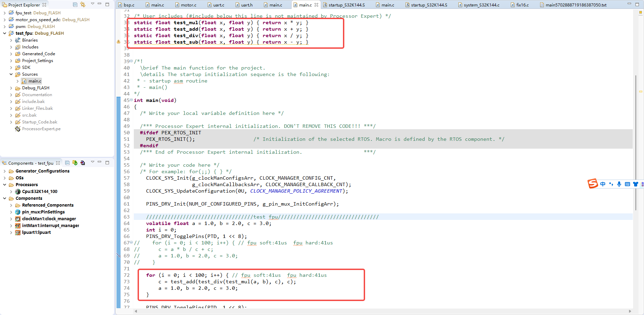Click the code generation icon in Components toolbar
The width and height of the screenshot is (644, 315).
pyautogui.click(x=75, y=163)
